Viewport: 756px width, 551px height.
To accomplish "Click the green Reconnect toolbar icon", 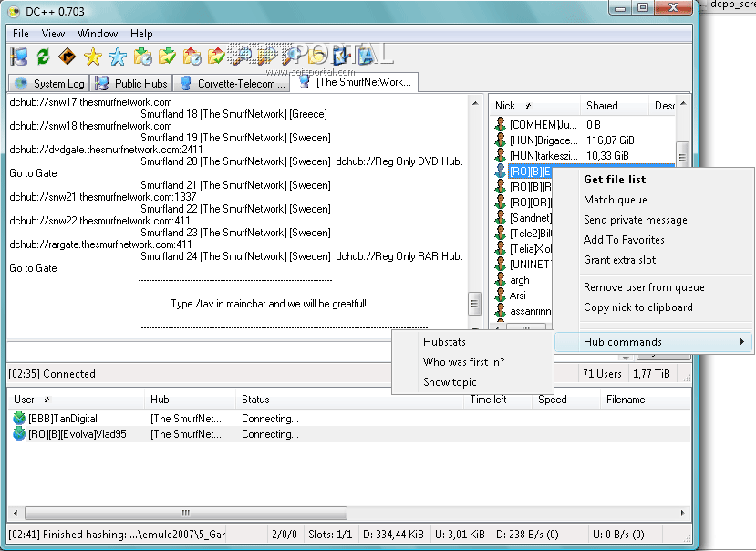I will [44, 57].
